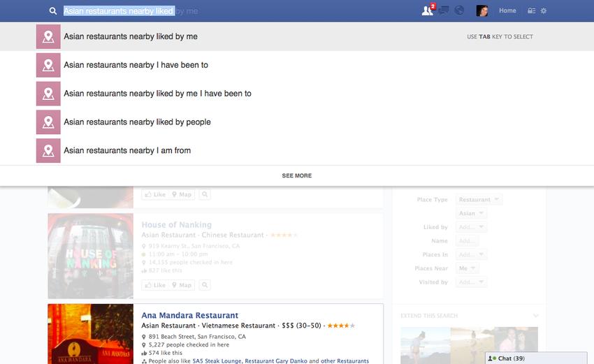Select suggestion 'Asian restaurants nearby liked by people'
Image resolution: width=594 pixels, height=364 pixels.
pos(297,122)
